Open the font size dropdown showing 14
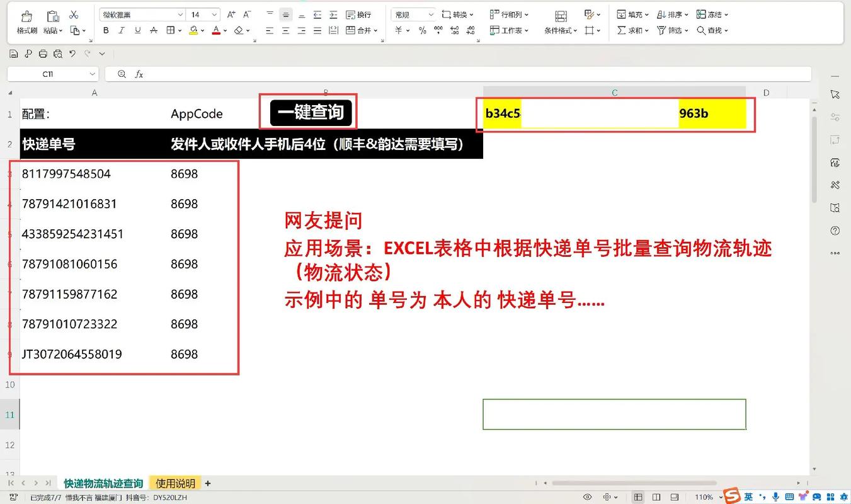 pos(202,14)
